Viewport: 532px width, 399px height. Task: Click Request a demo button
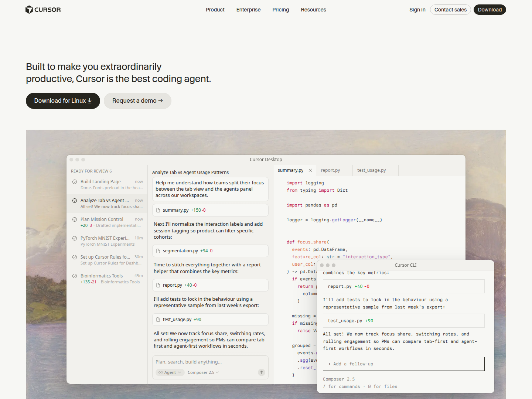pyautogui.click(x=137, y=101)
